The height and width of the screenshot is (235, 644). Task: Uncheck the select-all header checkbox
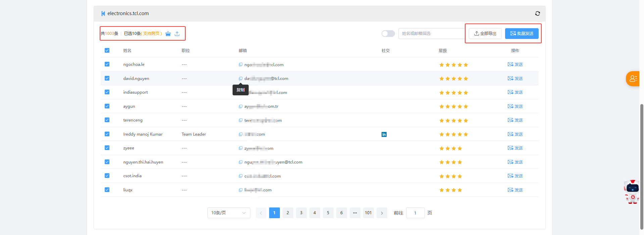107,50
